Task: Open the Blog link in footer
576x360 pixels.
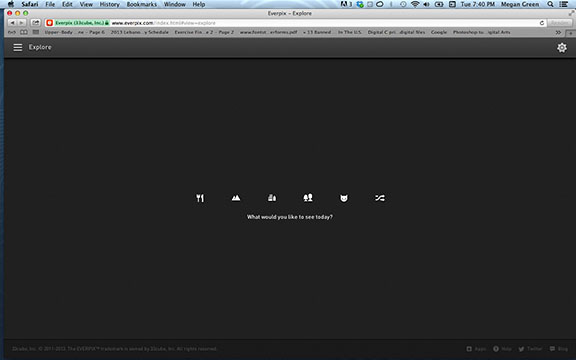Action: (559, 349)
